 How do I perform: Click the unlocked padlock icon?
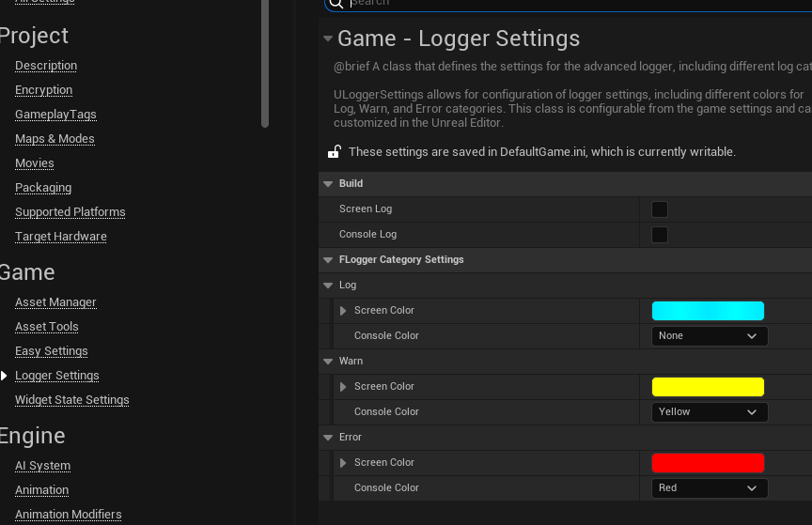335,152
